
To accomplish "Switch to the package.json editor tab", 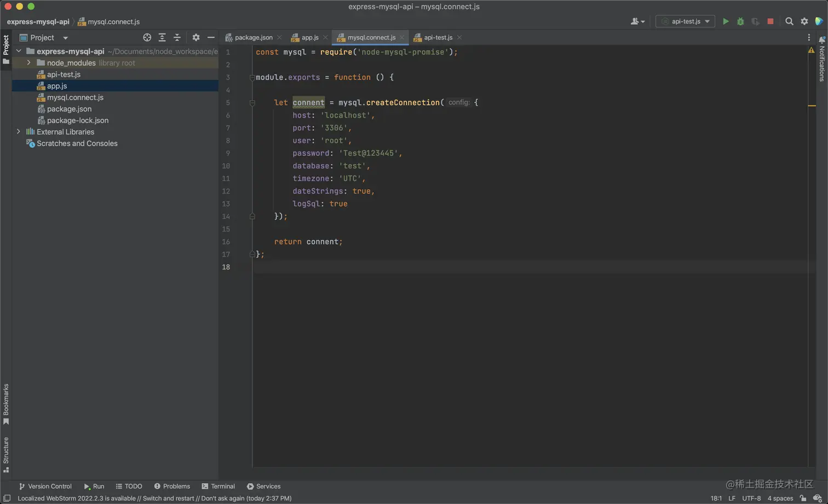I will 253,38.
